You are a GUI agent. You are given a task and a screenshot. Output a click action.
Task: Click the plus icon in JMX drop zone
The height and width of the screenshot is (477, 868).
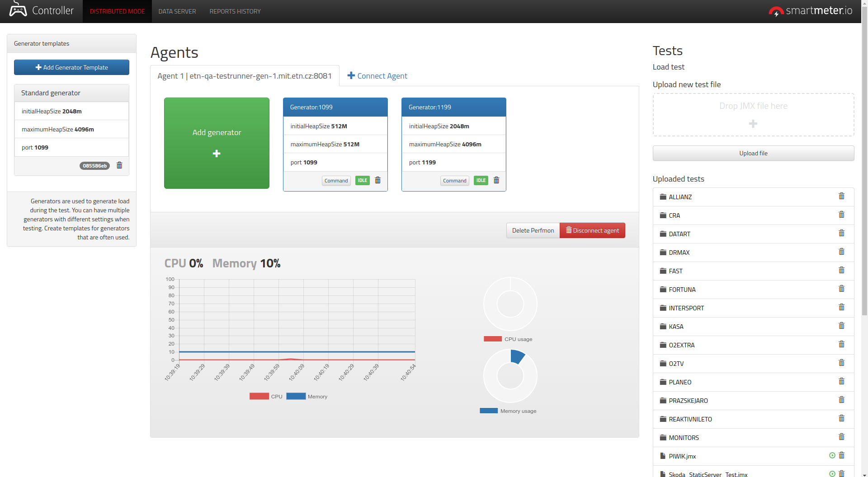(x=753, y=124)
